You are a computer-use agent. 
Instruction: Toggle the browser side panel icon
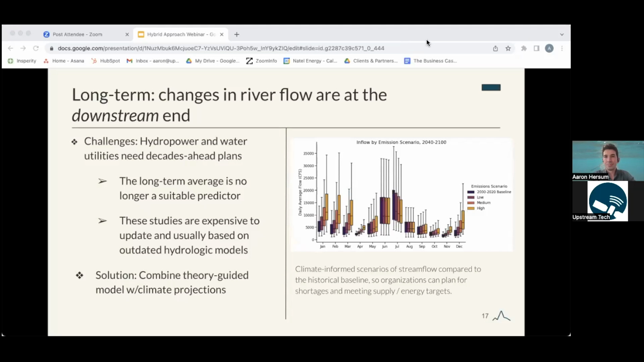click(536, 48)
